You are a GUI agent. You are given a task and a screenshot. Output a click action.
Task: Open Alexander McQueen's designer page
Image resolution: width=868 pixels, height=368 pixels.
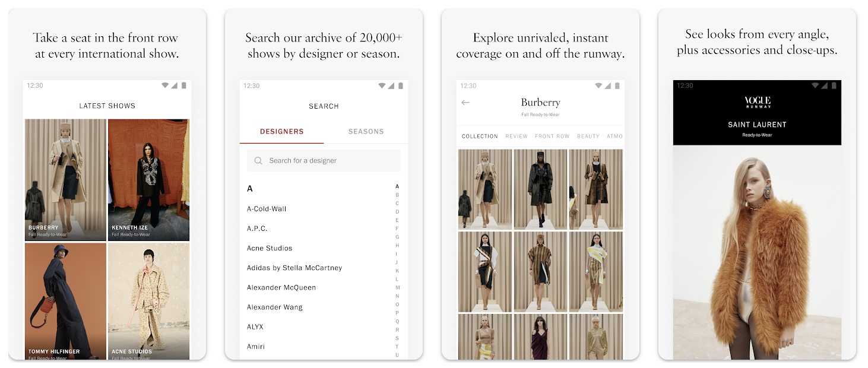(281, 287)
